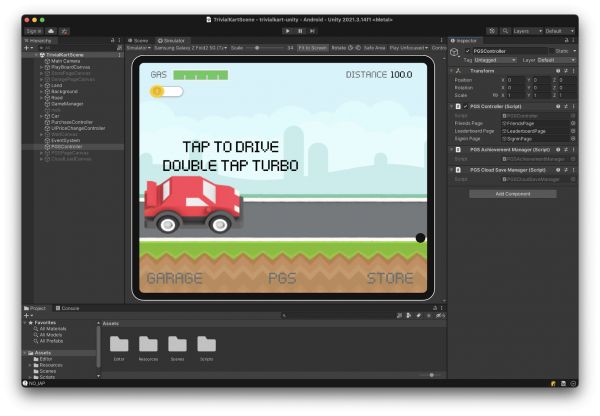Select the Project tab
600x416 pixels.
click(35, 308)
